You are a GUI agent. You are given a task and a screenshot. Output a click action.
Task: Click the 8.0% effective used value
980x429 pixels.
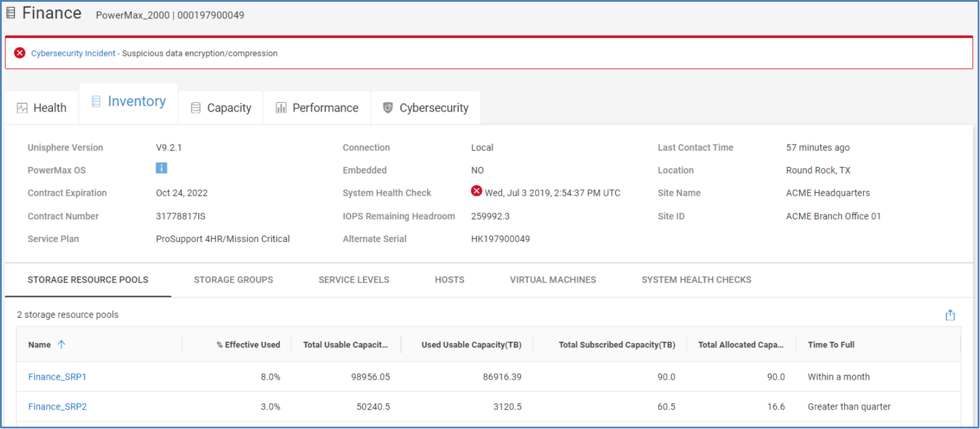[x=271, y=377]
